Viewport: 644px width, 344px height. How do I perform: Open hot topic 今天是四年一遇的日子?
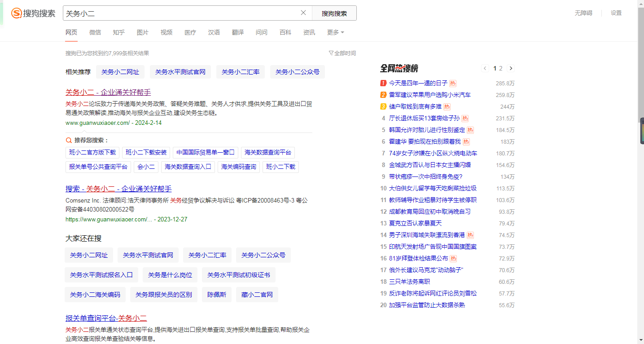[418, 83]
